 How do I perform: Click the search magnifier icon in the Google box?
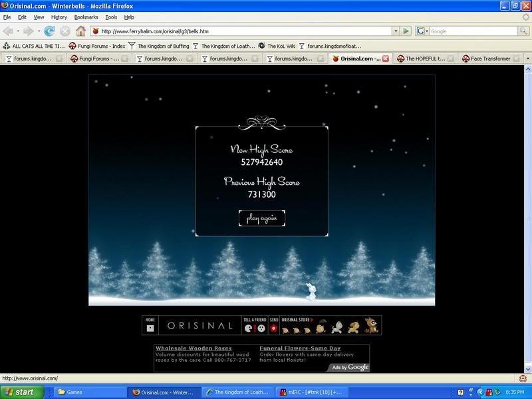(523, 31)
